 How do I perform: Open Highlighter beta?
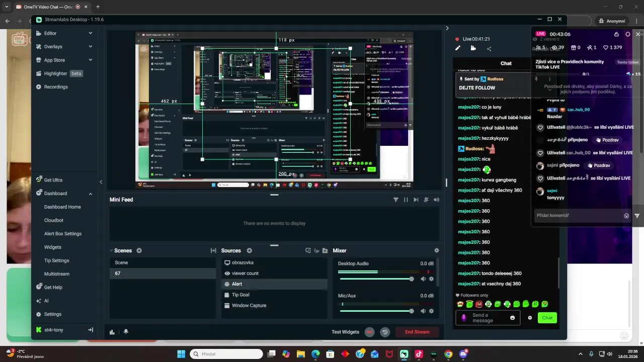coord(59,73)
